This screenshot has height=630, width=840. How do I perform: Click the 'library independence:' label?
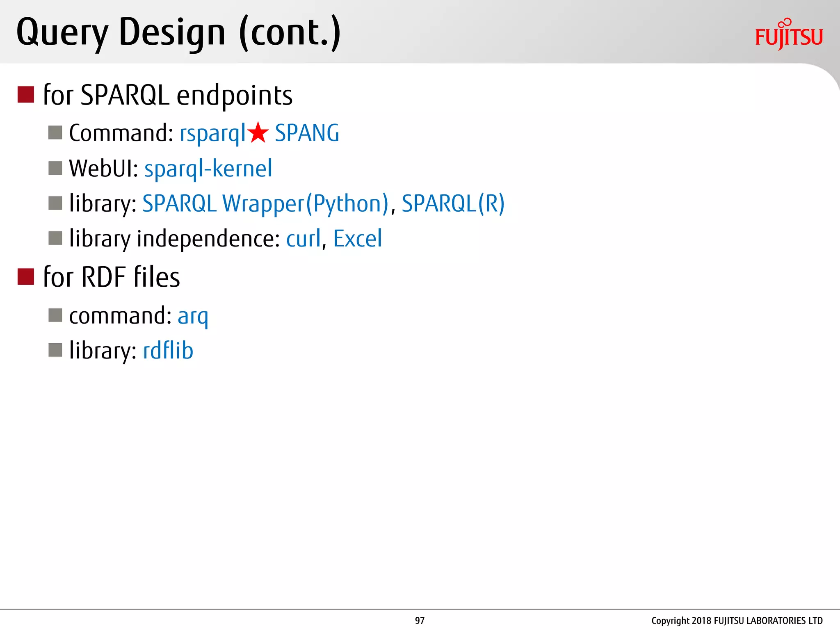(x=175, y=239)
